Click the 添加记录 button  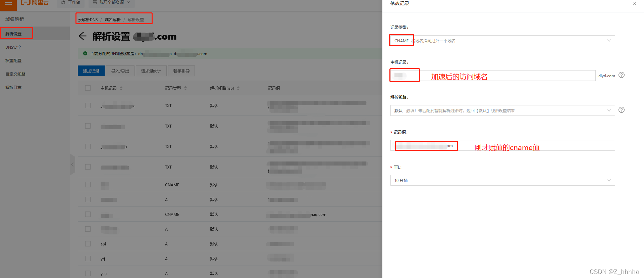[x=91, y=71]
